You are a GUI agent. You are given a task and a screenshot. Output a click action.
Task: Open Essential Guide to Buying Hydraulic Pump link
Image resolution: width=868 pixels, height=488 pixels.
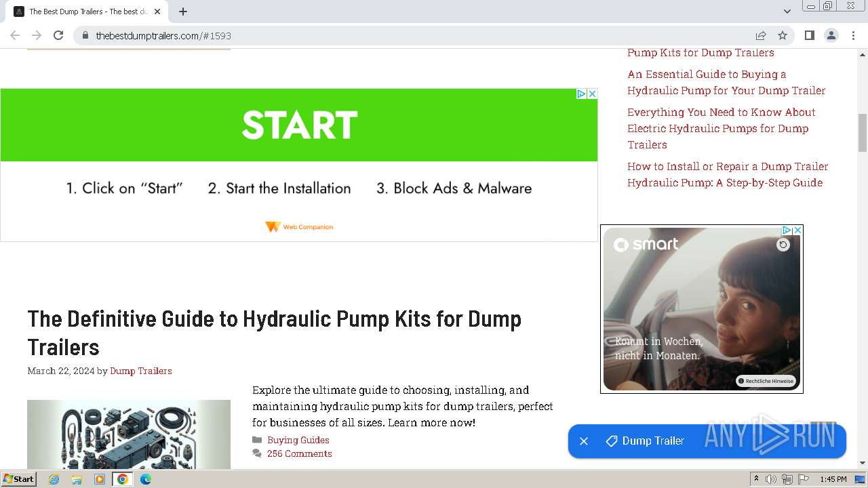coord(726,83)
